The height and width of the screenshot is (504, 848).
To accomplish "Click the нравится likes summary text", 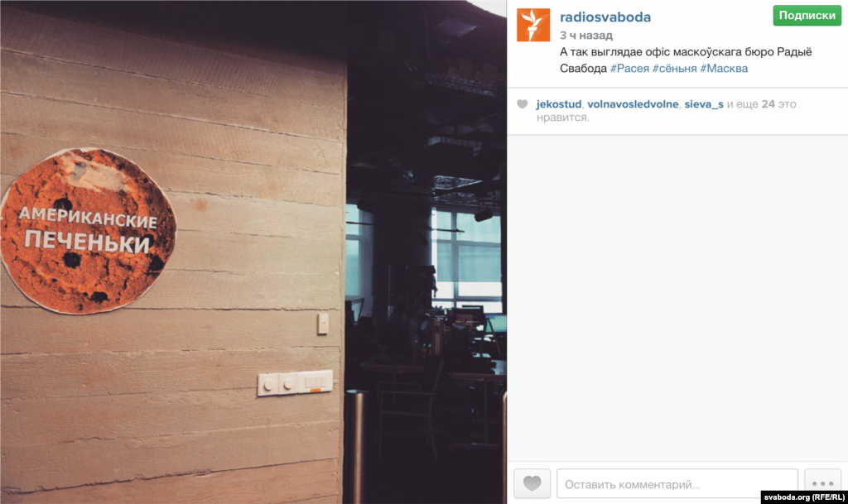I will pyautogui.click(x=562, y=118).
